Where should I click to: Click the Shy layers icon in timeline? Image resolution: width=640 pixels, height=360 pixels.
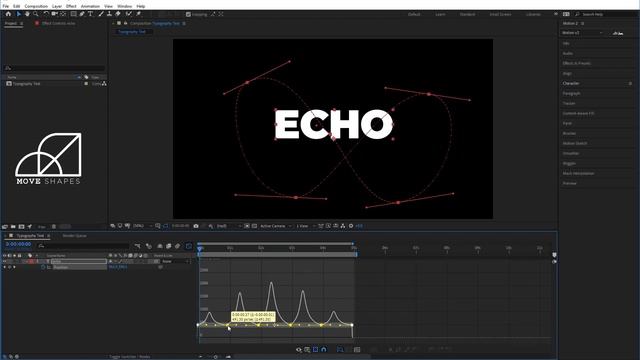click(160, 246)
